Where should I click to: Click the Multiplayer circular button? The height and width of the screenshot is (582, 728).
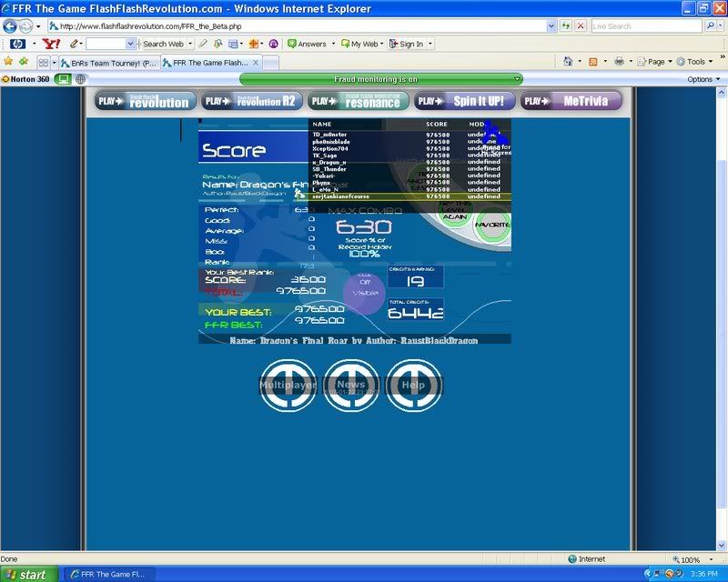[288, 385]
